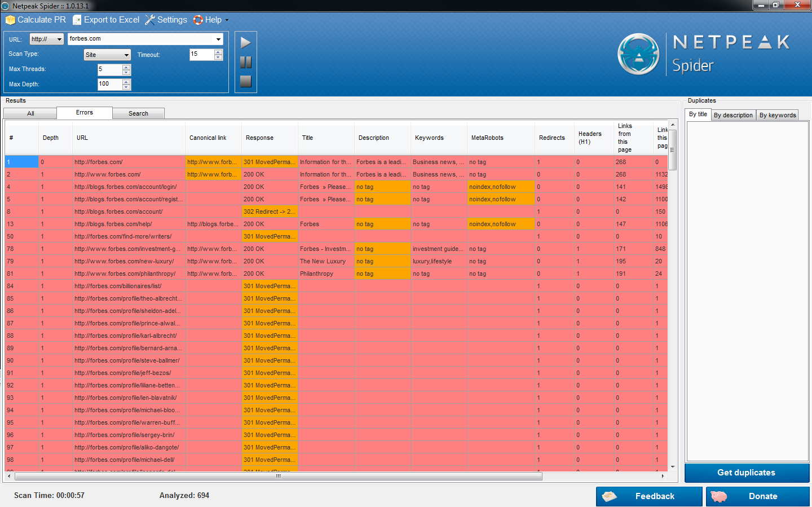Screen dimensions: 812x507
Task: Start the scan with the play button
Action: click(245, 43)
